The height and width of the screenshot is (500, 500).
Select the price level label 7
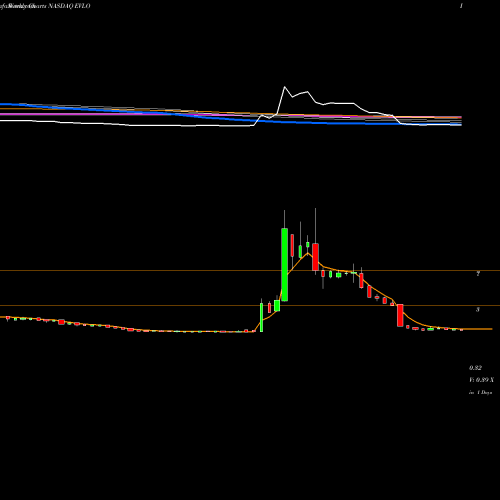478,274
